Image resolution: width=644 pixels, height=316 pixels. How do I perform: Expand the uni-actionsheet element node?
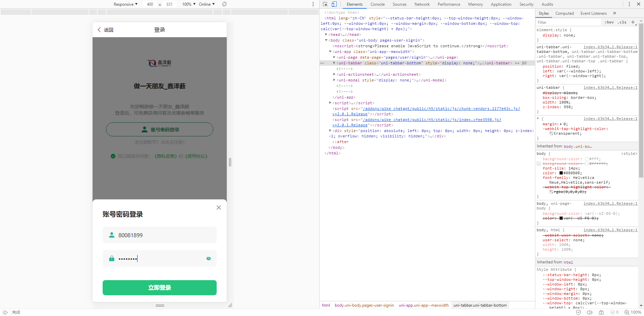coord(334,74)
